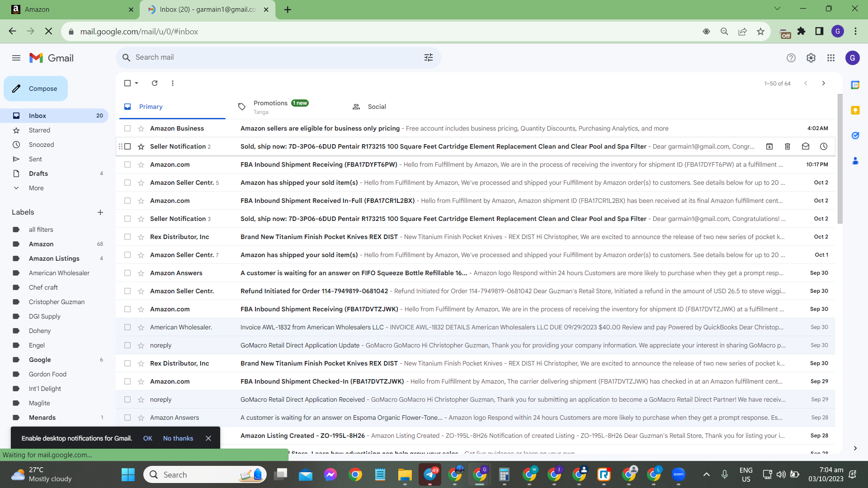
Task: Open Google Keep side panel
Action: [855, 110]
